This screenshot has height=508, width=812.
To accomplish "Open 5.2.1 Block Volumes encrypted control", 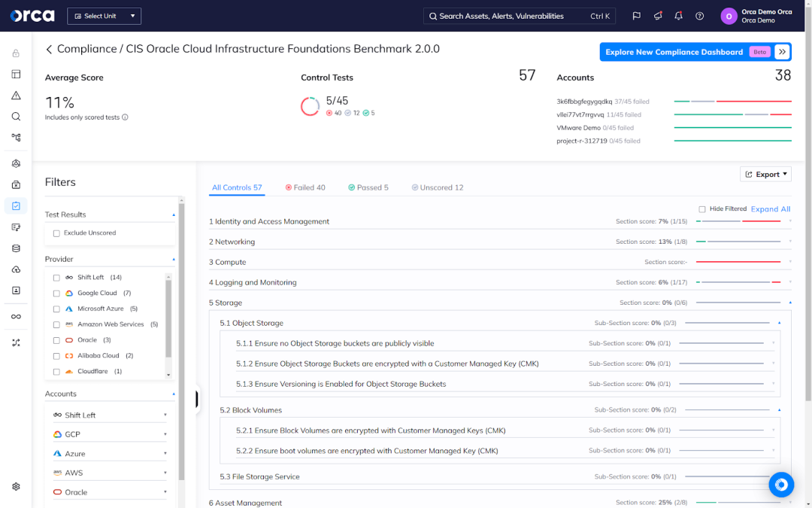I will (505, 430).
